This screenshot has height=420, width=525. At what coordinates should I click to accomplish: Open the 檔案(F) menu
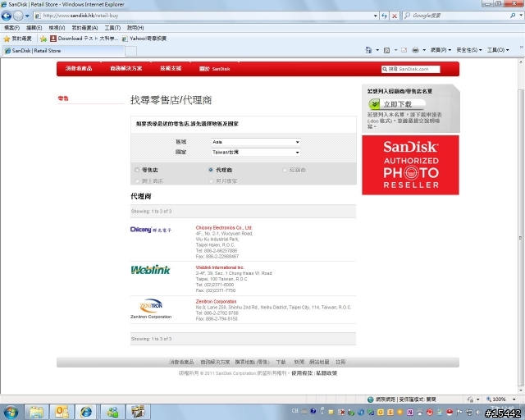(12, 28)
